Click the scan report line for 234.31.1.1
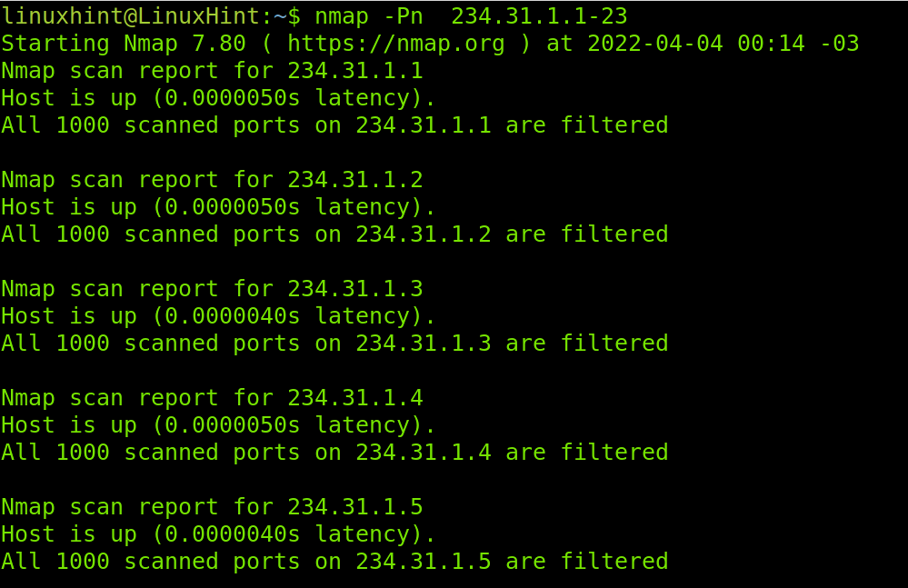 coord(212,71)
